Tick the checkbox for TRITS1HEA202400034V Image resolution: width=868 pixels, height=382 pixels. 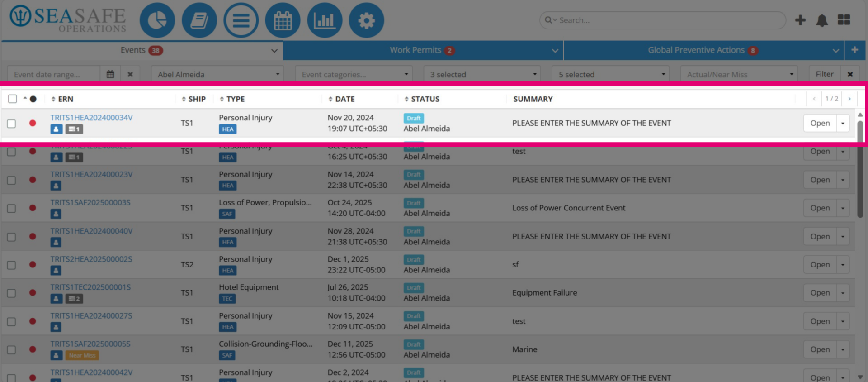click(x=11, y=124)
